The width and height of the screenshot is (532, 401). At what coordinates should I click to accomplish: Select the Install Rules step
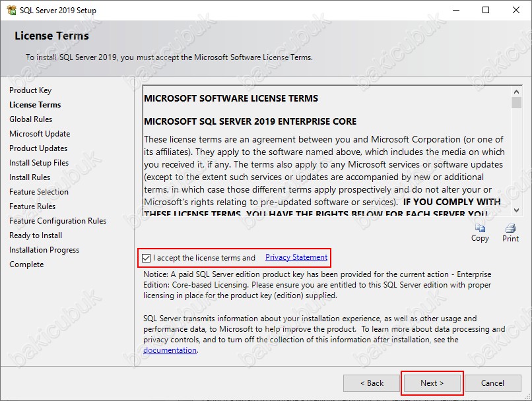[x=30, y=177]
